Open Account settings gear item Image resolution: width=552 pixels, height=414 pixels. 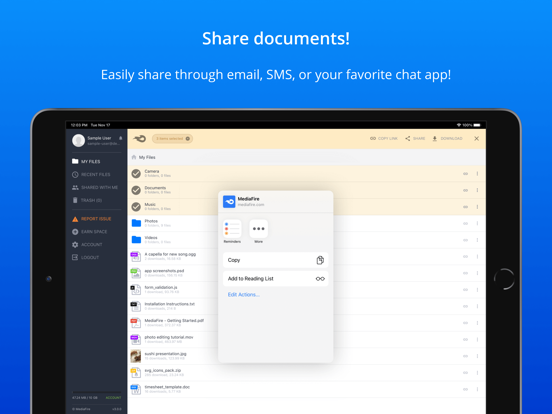[x=87, y=244]
